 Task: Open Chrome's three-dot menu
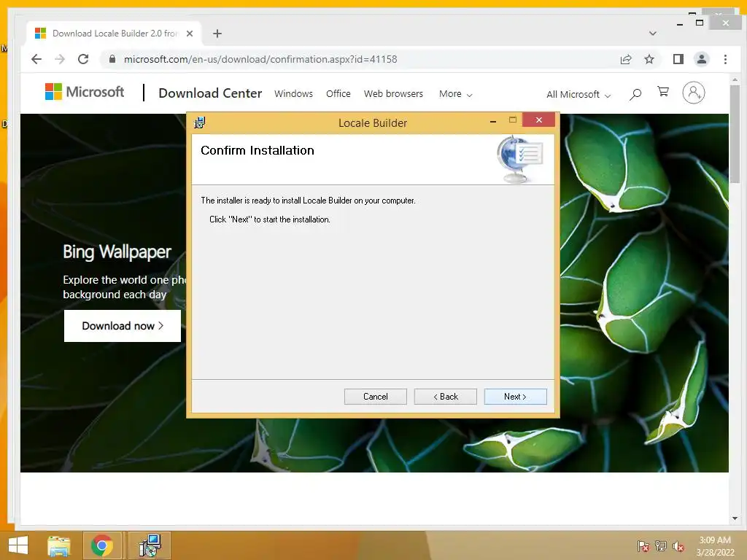tap(725, 59)
